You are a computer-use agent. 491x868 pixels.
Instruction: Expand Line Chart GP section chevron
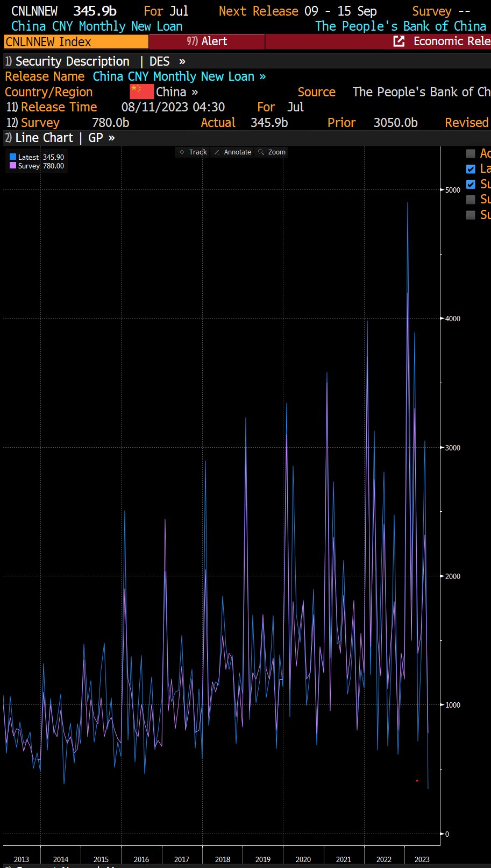coord(111,138)
